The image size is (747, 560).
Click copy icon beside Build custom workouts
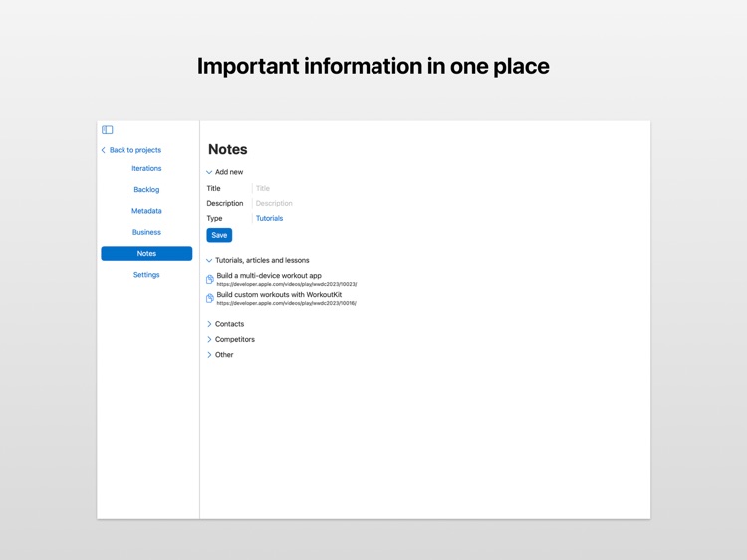click(209, 298)
